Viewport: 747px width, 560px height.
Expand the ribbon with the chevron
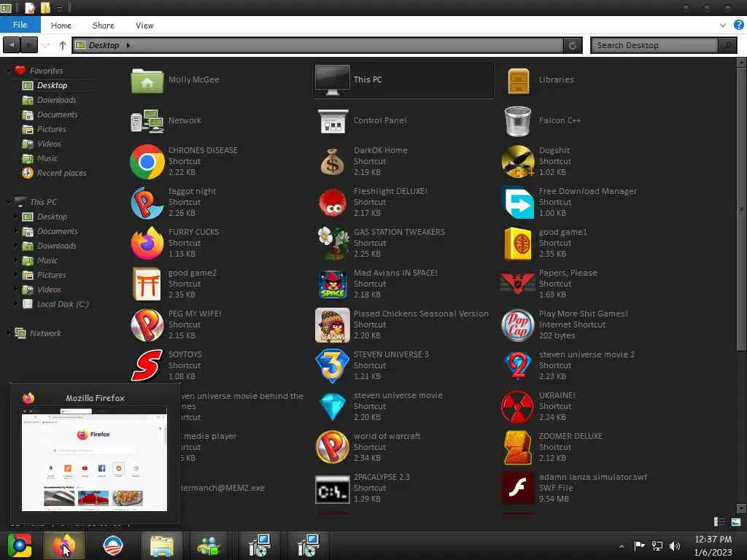723,26
